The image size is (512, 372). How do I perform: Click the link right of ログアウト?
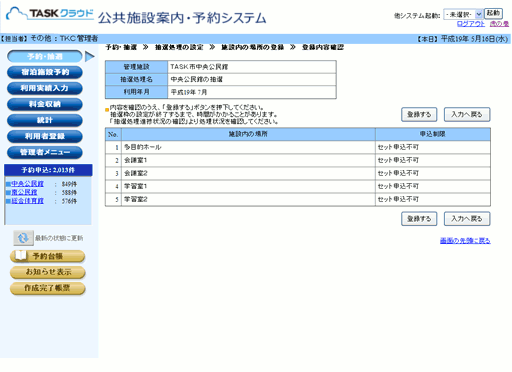point(499,24)
